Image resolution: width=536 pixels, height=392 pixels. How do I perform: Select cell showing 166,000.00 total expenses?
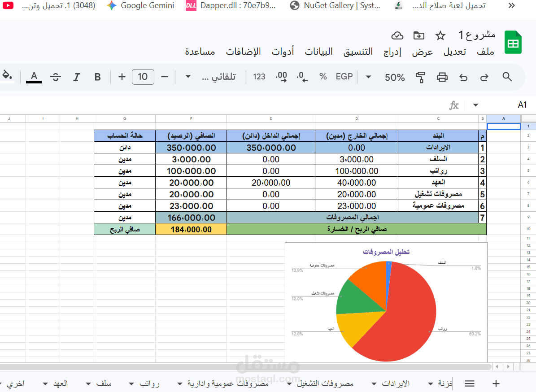191,218
